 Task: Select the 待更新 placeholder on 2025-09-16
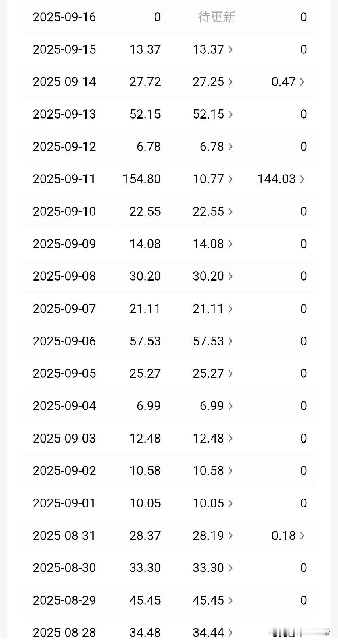216,17
